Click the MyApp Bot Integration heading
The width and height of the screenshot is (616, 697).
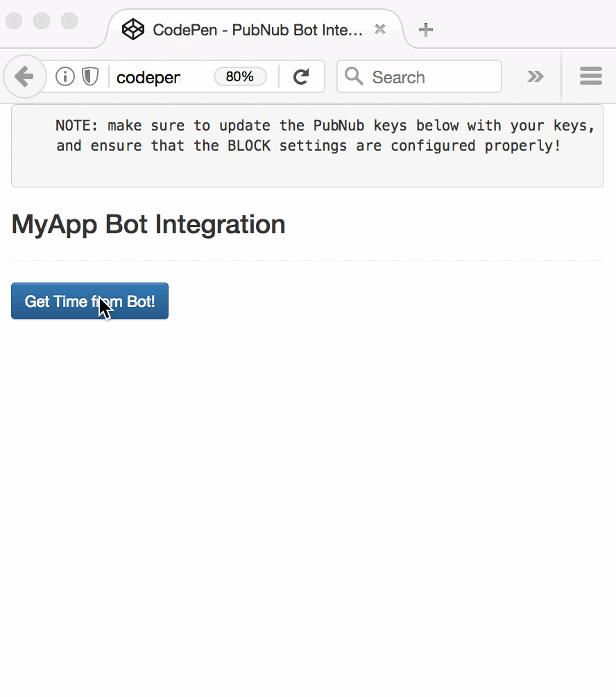pos(148,224)
